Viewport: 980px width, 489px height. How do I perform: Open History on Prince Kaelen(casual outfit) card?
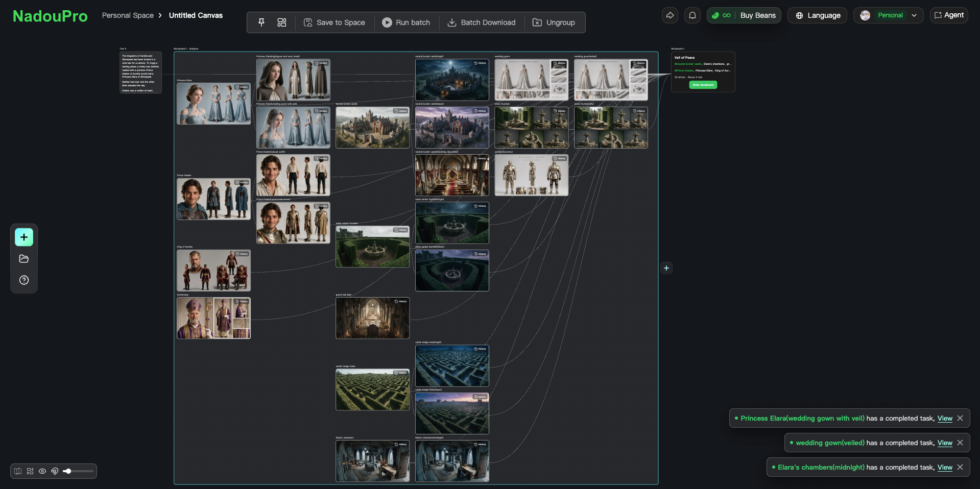(x=322, y=158)
